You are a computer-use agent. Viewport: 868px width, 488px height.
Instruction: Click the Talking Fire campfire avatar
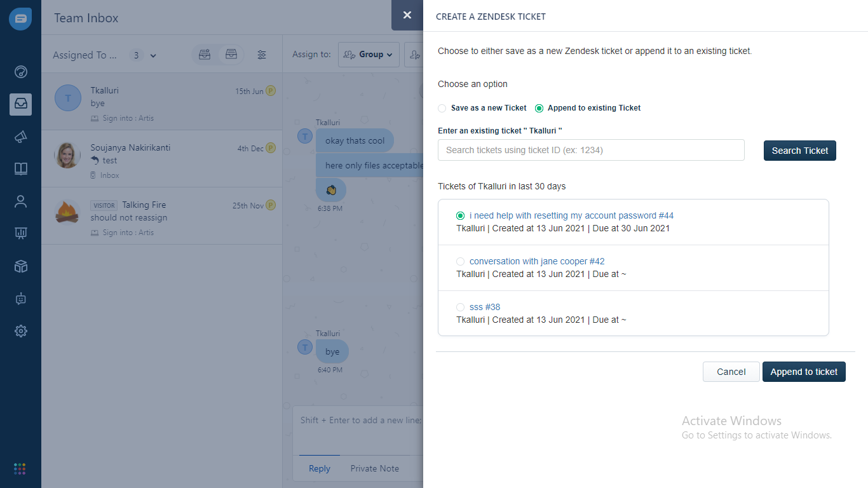[x=67, y=212]
